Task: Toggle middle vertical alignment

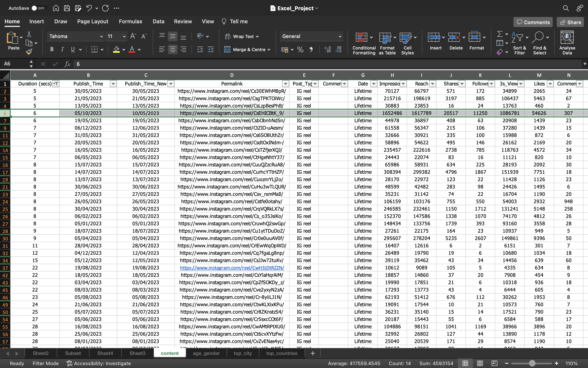Action: tap(173, 36)
